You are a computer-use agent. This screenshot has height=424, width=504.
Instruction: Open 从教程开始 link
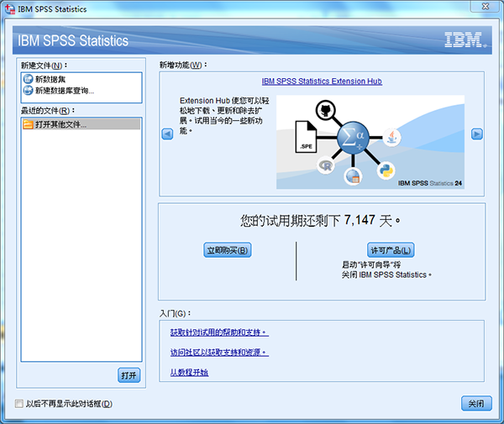pos(189,373)
